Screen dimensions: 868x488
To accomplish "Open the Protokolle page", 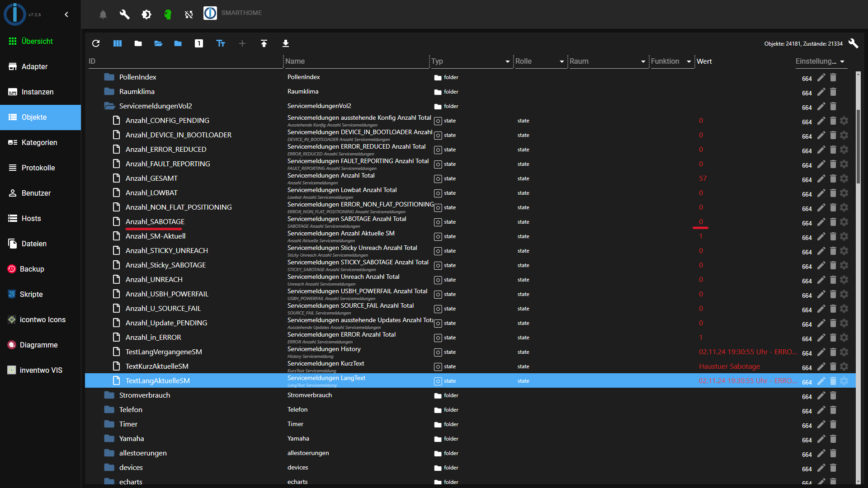I will point(41,168).
